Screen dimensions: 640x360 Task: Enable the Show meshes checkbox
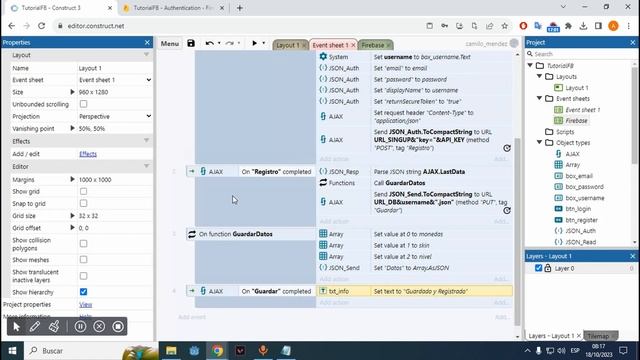click(83, 260)
